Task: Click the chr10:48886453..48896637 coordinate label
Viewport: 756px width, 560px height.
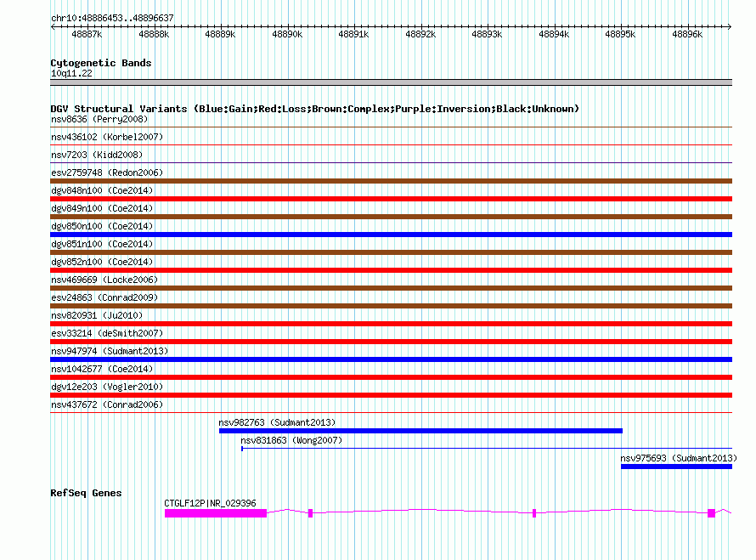Action: tap(112, 18)
